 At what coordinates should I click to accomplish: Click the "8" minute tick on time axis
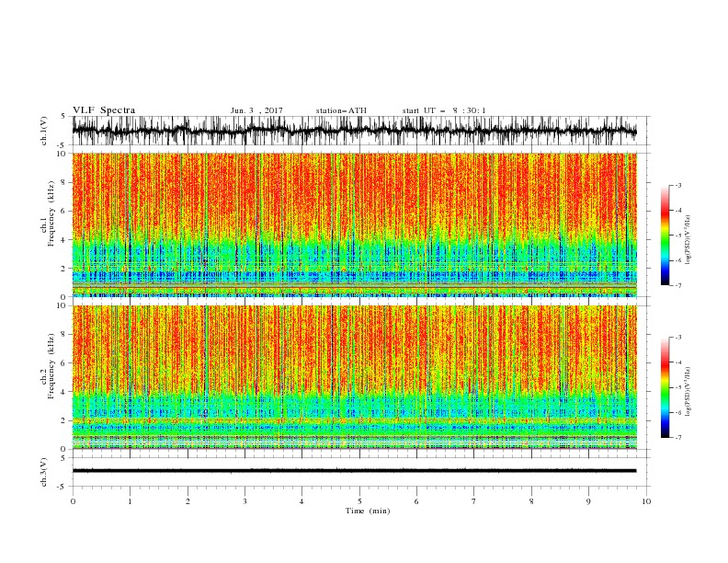coord(531,501)
